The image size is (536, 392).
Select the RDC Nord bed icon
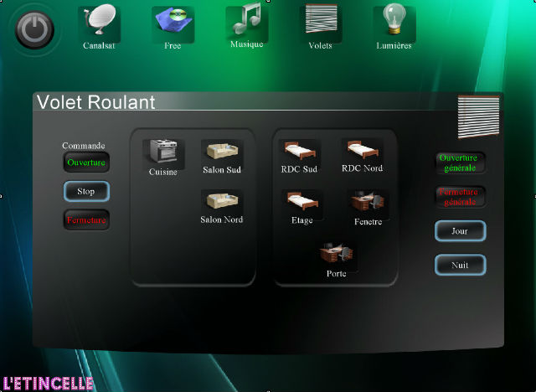pyautogui.click(x=362, y=152)
